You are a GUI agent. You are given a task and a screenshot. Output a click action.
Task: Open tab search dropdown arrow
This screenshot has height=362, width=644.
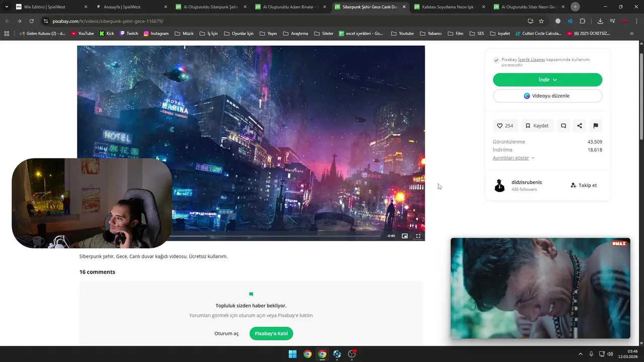pyautogui.click(x=6, y=7)
